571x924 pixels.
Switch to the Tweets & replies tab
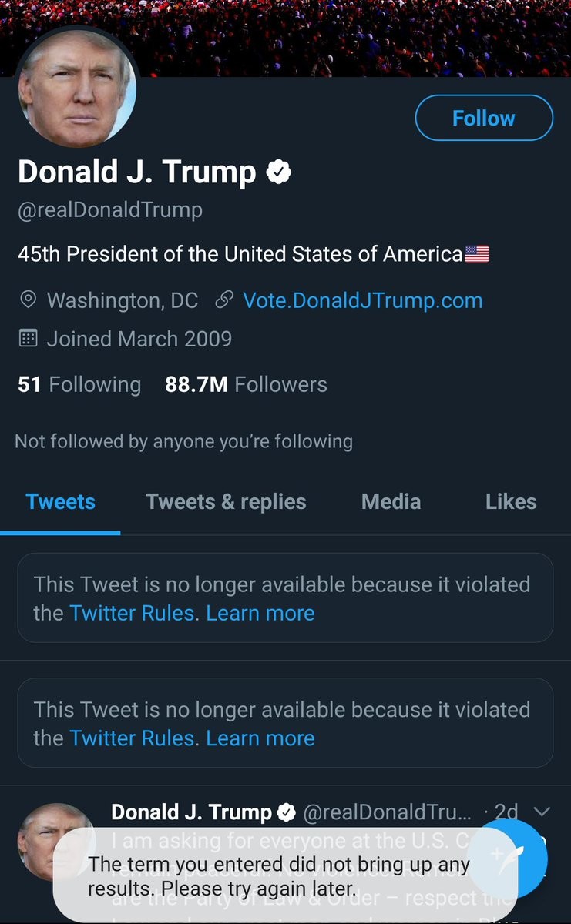click(x=226, y=502)
